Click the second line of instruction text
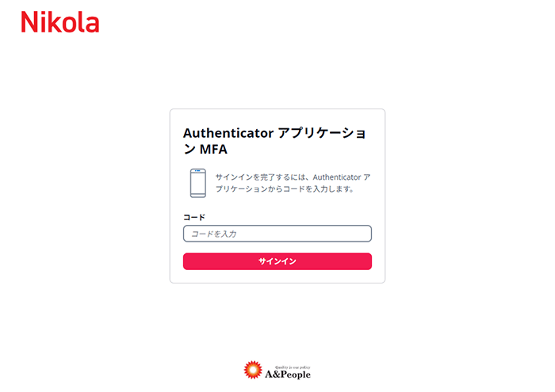555x392 pixels. (x=285, y=189)
